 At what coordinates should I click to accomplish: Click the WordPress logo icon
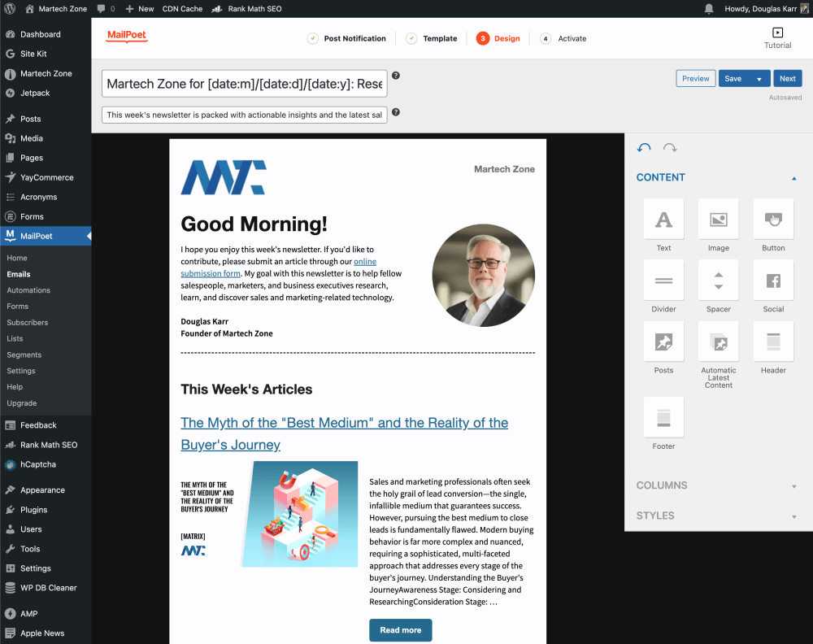click(x=9, y=8)
